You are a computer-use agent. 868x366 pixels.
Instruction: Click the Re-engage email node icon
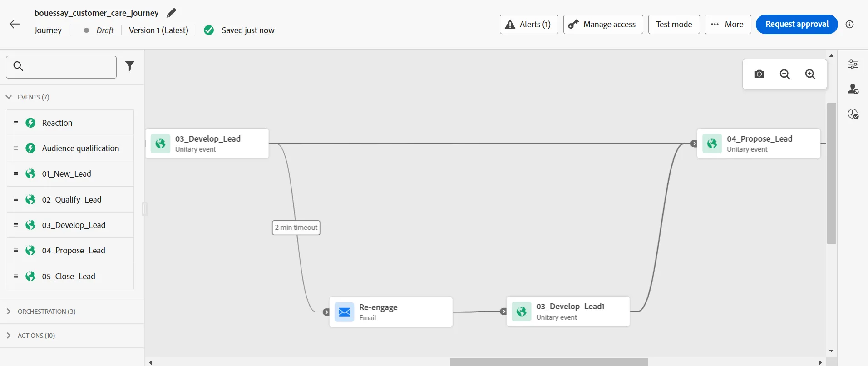point(345,312)
